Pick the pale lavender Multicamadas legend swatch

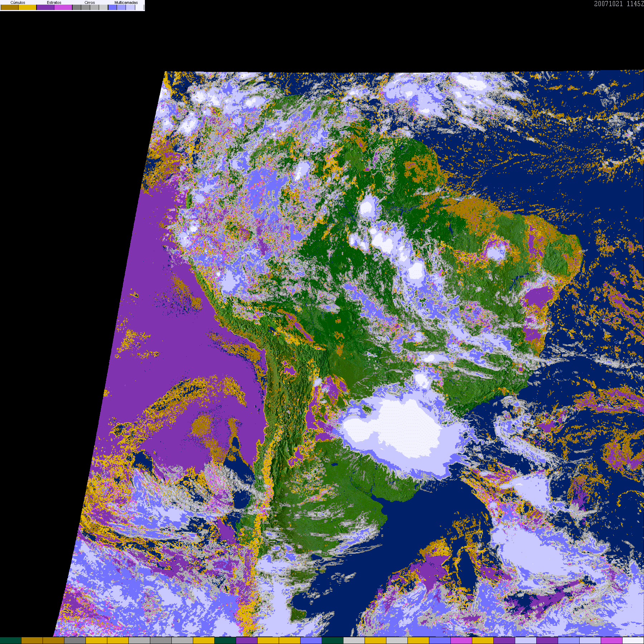coord(131,8)
